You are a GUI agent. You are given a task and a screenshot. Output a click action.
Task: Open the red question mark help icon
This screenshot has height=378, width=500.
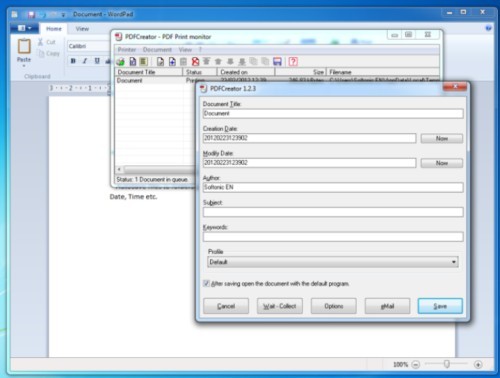(293, 62)
